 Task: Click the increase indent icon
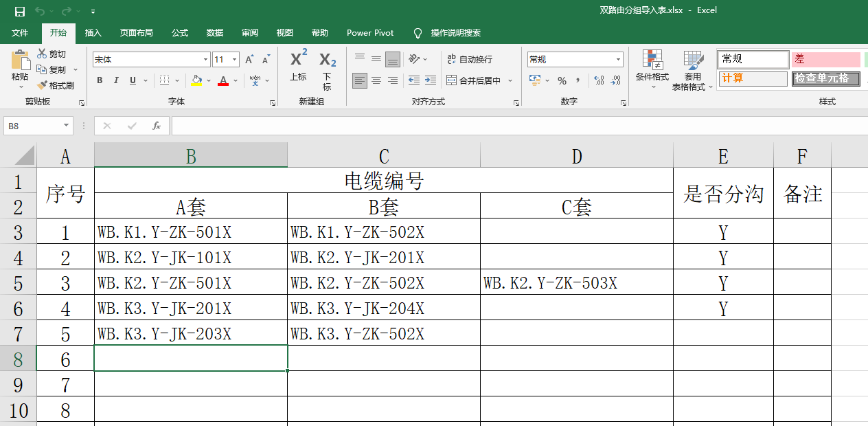431,80
